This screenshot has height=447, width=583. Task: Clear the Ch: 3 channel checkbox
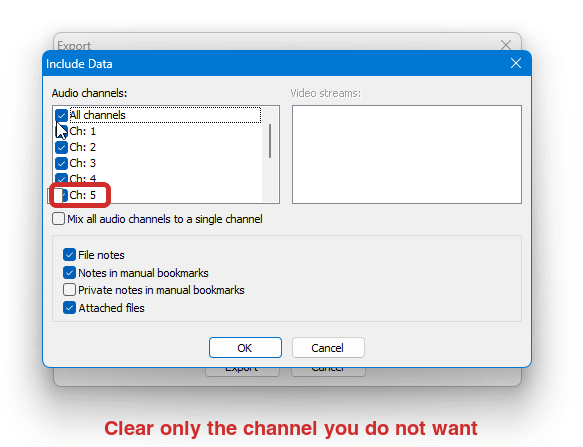point(61,163)
